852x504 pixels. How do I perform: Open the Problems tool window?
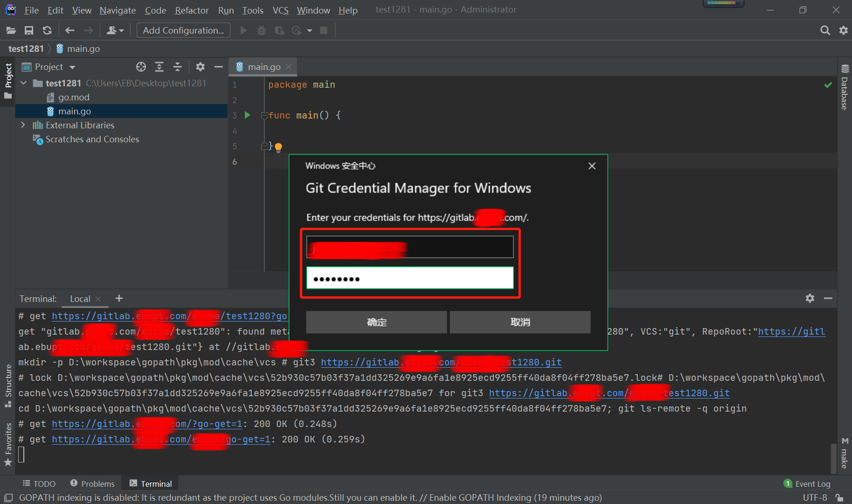pyautogui.click(x=92, y=484)
